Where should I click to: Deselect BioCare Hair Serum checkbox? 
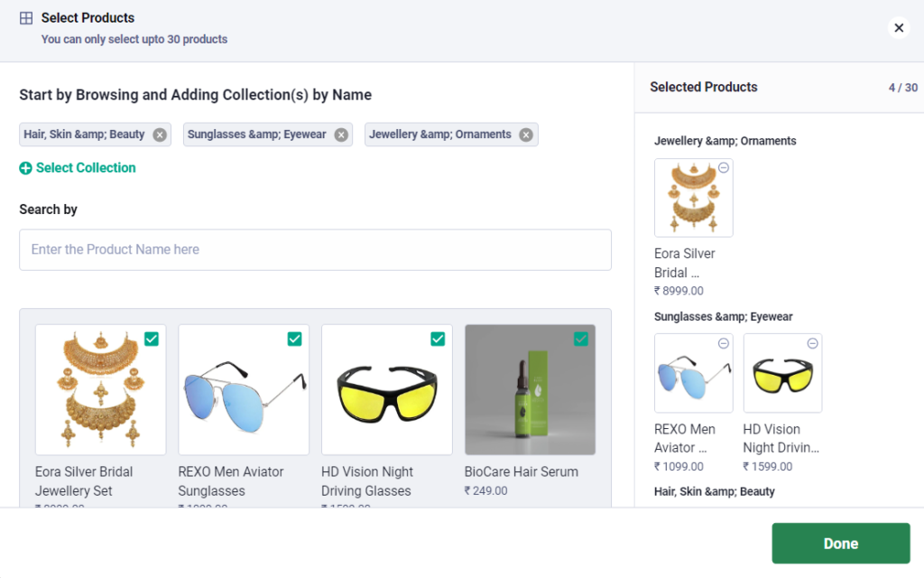(581, 339)
